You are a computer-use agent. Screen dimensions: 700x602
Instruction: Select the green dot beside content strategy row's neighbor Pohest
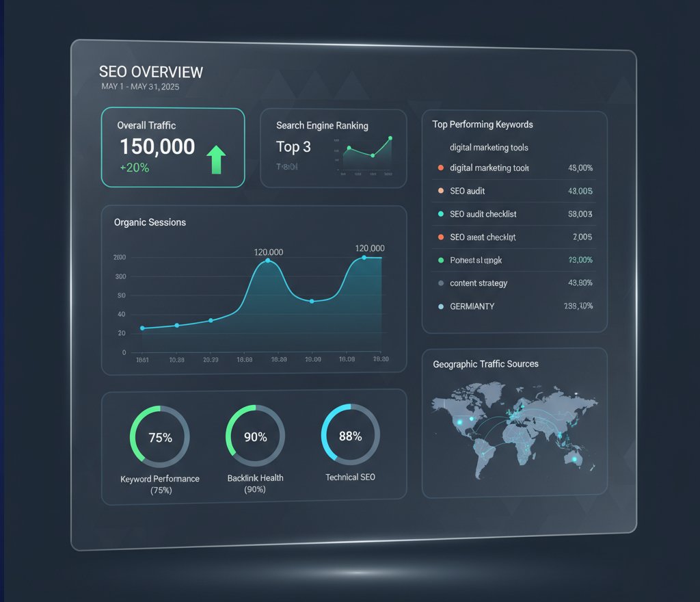pos(441,260)
